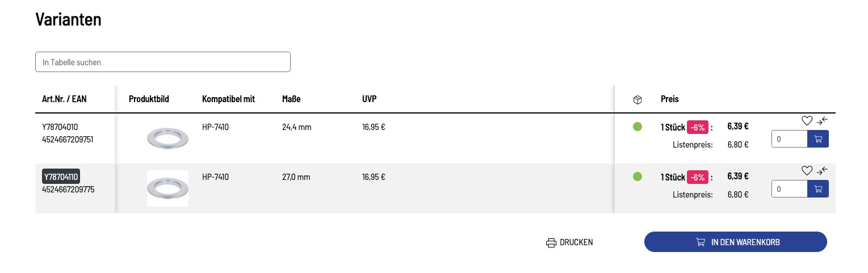Click In den Warenkorb button
Image resolution: width=868 pixels, height=273 pixels.
coord(735,242)
